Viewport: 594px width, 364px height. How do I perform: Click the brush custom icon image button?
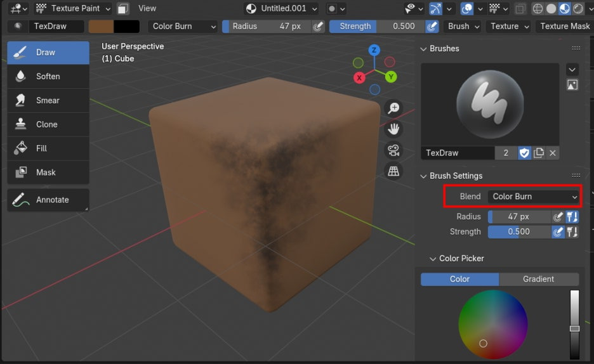pyautogui.click(x=572, y=85)
